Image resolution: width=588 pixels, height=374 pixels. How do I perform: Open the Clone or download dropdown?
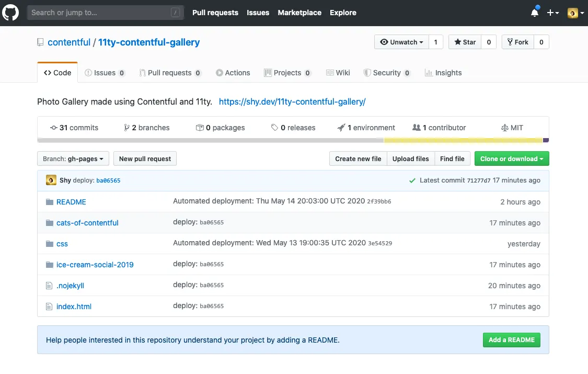pos(512,158)
